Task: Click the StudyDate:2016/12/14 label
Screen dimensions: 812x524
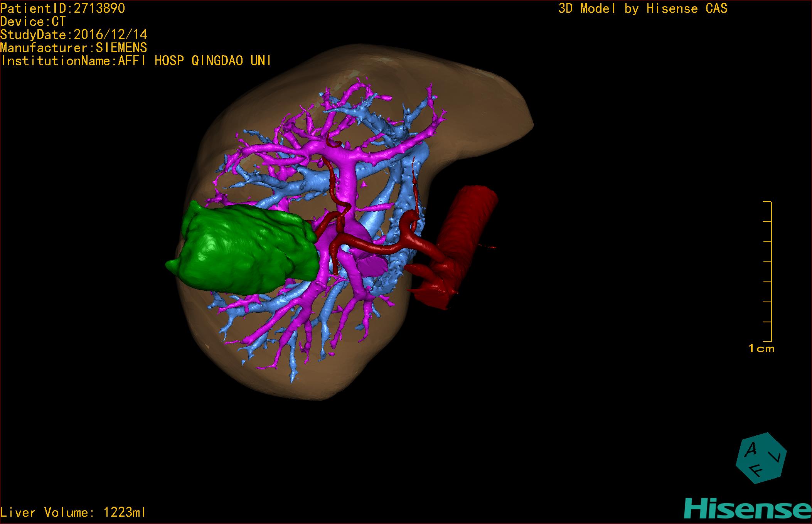Action: (74, 35)
